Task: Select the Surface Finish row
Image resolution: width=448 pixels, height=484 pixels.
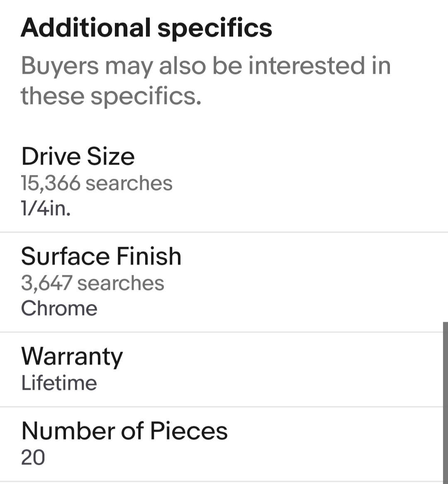Action: (x=222, y=282)
